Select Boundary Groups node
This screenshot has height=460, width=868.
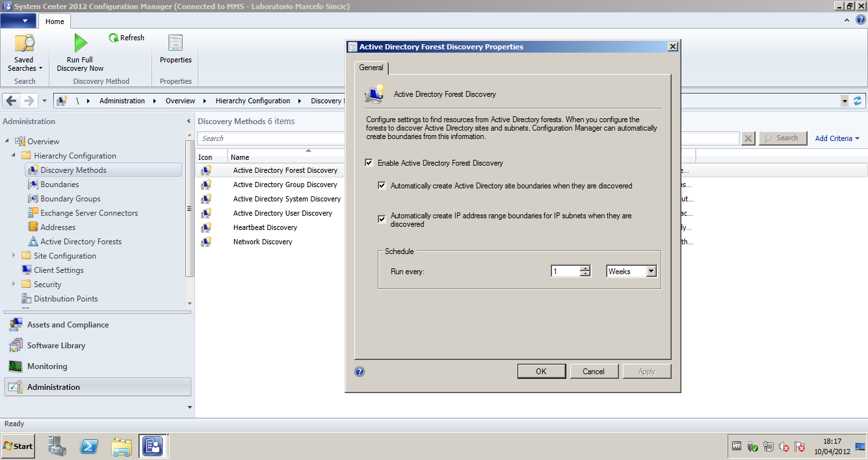[70, 199]
